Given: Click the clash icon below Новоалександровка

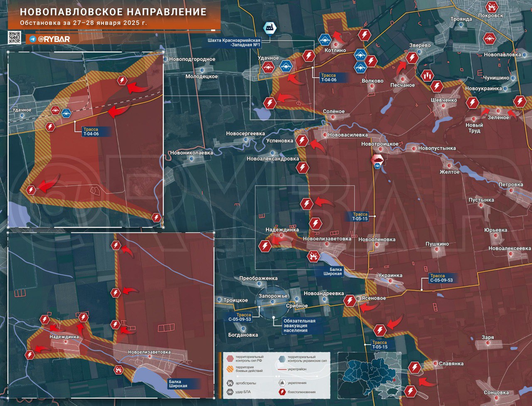Looking at the screenshot, I should [x=303, y=168].
